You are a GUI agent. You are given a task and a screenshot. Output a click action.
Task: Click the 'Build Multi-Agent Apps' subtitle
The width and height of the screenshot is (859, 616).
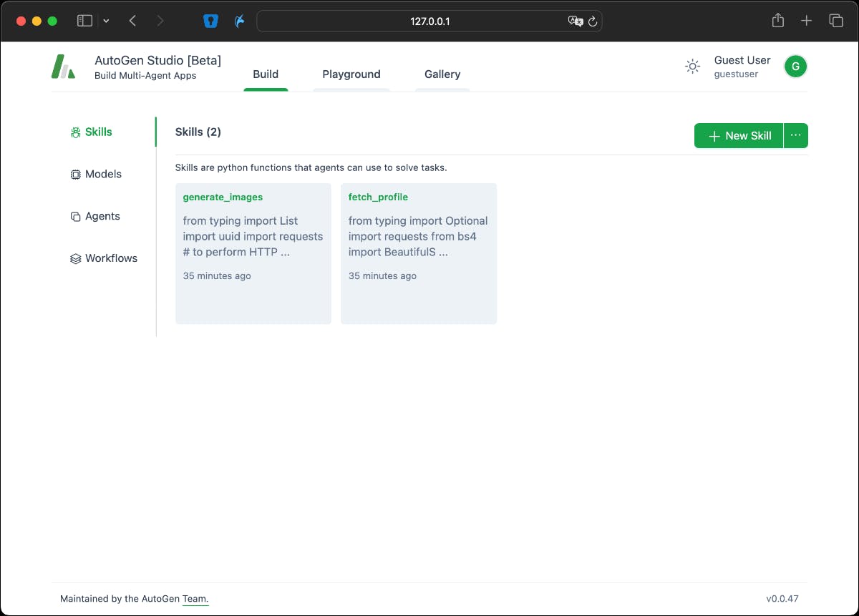pyautogui.click(x=145, y=76)
